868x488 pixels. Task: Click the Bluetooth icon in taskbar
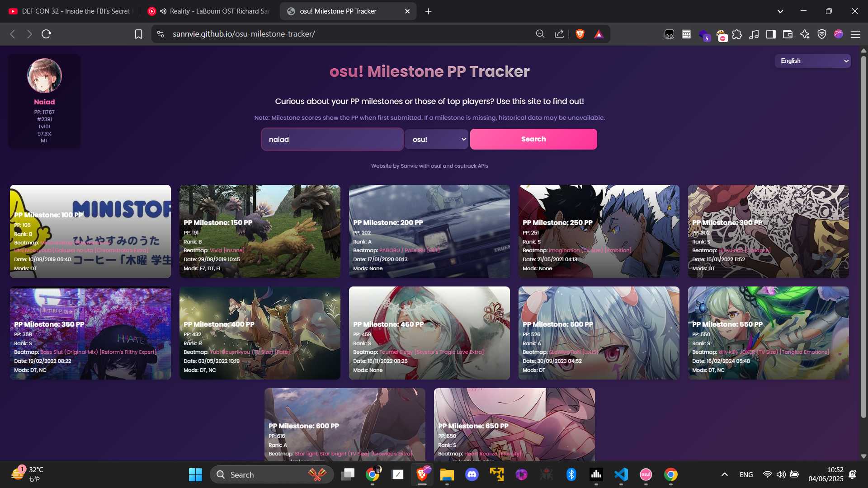coord(571,474)
